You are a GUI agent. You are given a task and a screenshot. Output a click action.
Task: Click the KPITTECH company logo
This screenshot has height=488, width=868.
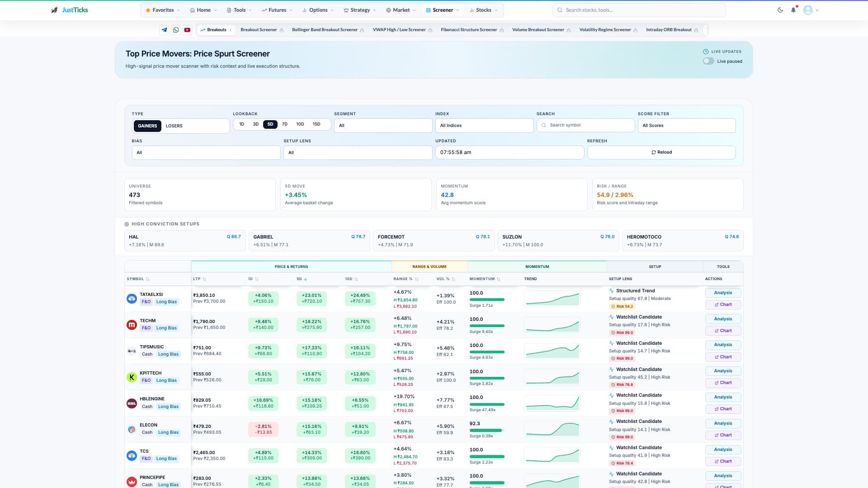pyautogui.click(x=132, y=377)
